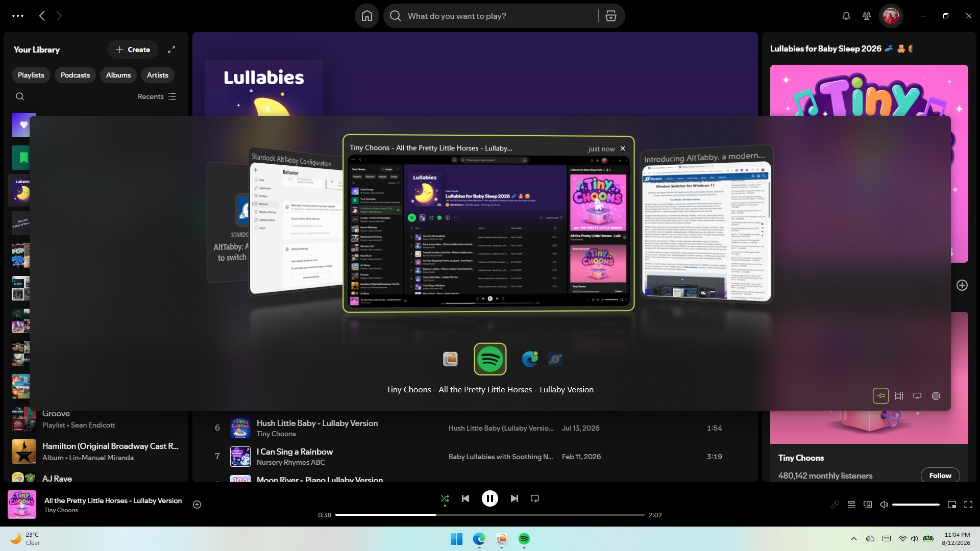Focus the 'What do you want to play?' search box
Image resolution: width=980 pixels, height=551 pixels.
[490, 16]
